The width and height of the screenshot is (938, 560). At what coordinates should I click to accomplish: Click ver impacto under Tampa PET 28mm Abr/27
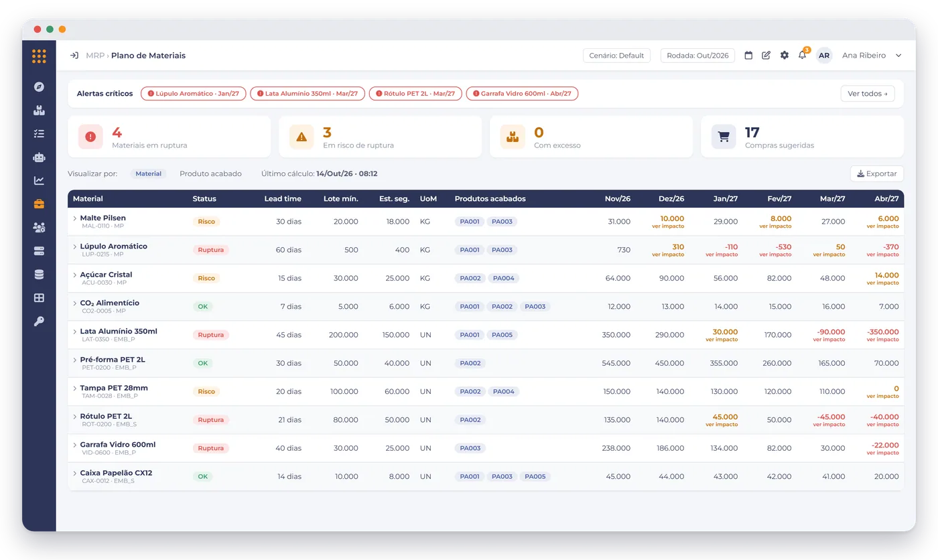click(x=882, y=397)
